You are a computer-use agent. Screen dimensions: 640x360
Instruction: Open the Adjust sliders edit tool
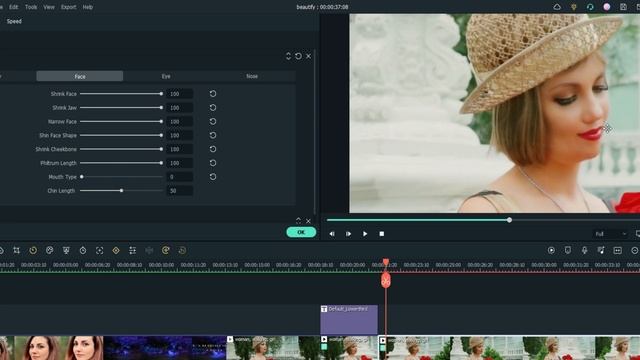[133, 250]
